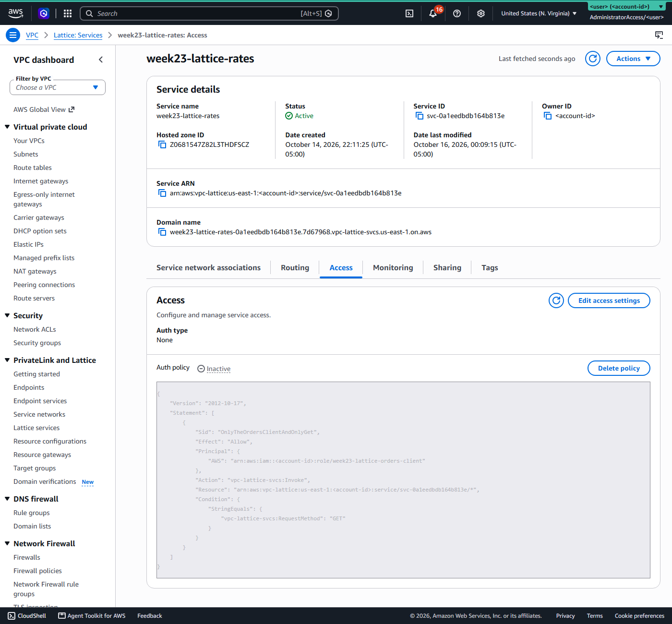The height and width of the screenshot is (624, 672).
Task: Select the Access tab
Action: point(341,268)
